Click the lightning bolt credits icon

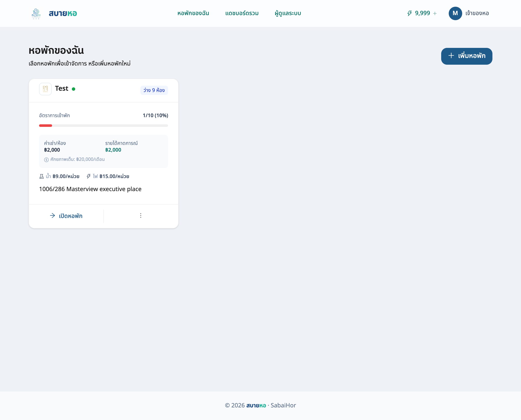409,13
